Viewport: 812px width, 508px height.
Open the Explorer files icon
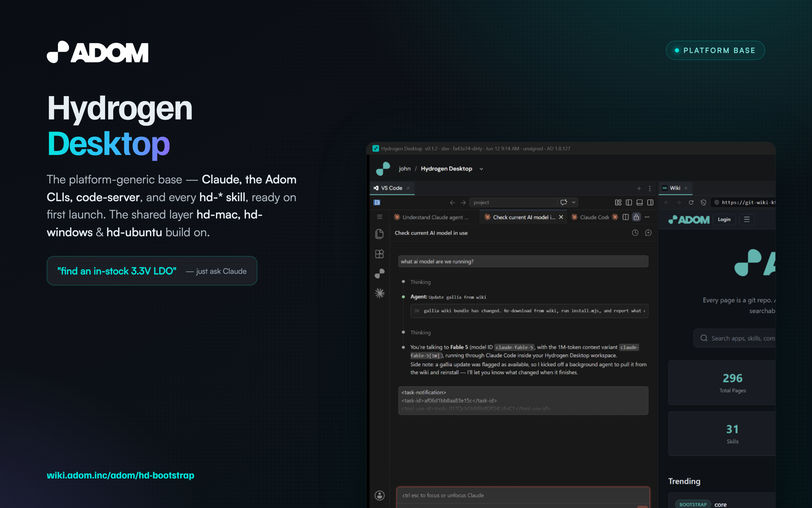[x=380, y=234]
